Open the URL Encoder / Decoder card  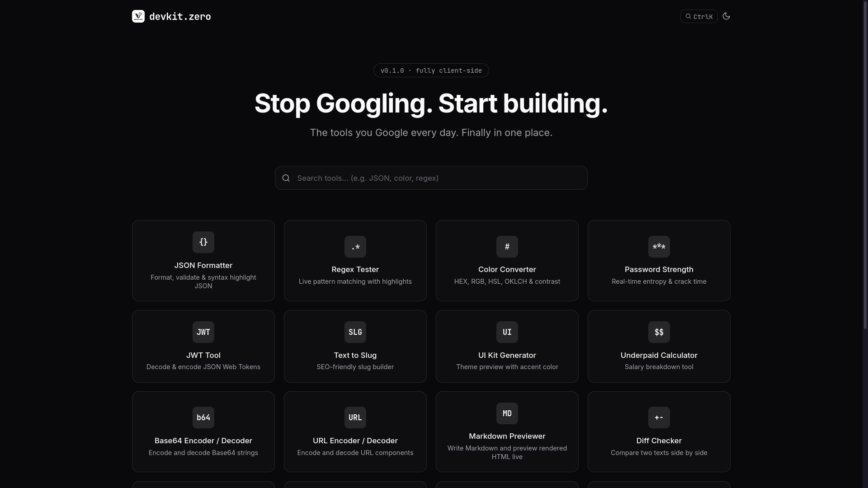[x=355, y=432]
